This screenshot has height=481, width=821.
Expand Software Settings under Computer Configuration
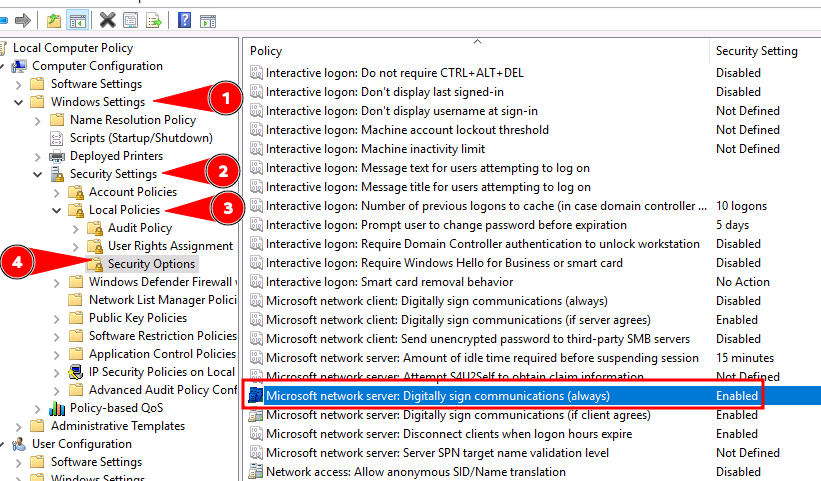[19, 85]
